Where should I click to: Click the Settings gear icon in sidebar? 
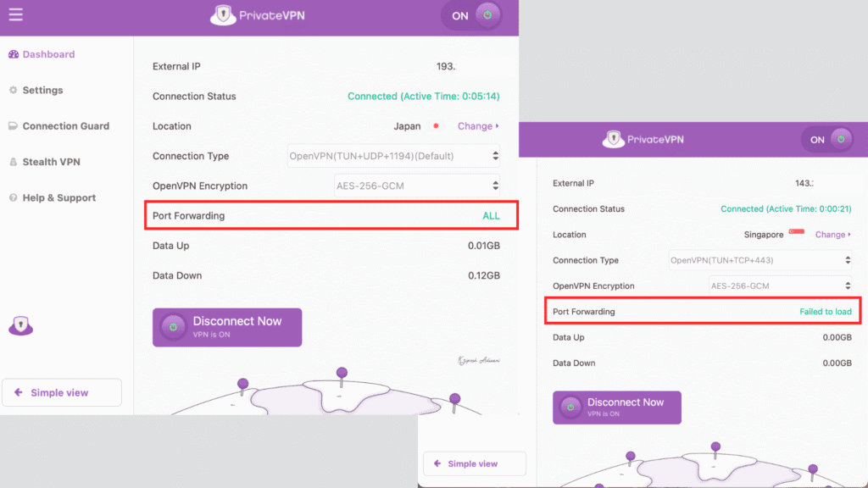[x=14, y=90]
